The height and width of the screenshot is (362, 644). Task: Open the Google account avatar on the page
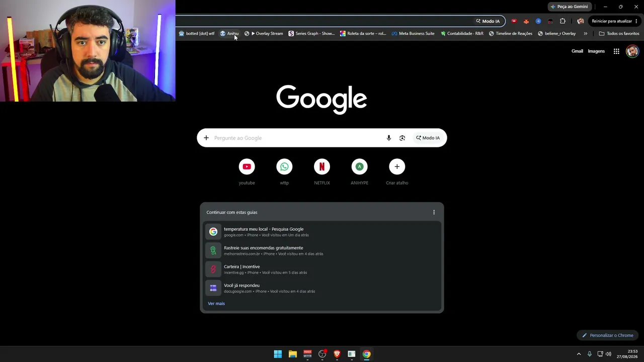click(x=632, y=51)
